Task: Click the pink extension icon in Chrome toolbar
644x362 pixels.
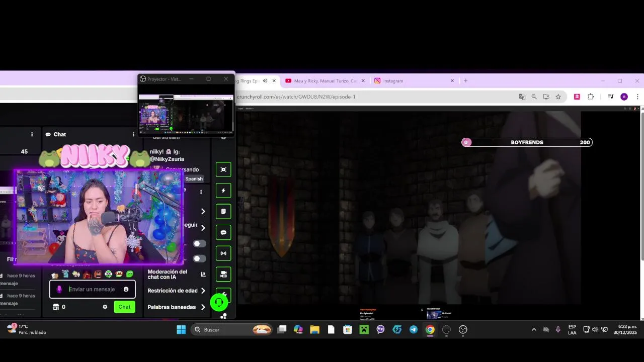Action: point(577,97)
